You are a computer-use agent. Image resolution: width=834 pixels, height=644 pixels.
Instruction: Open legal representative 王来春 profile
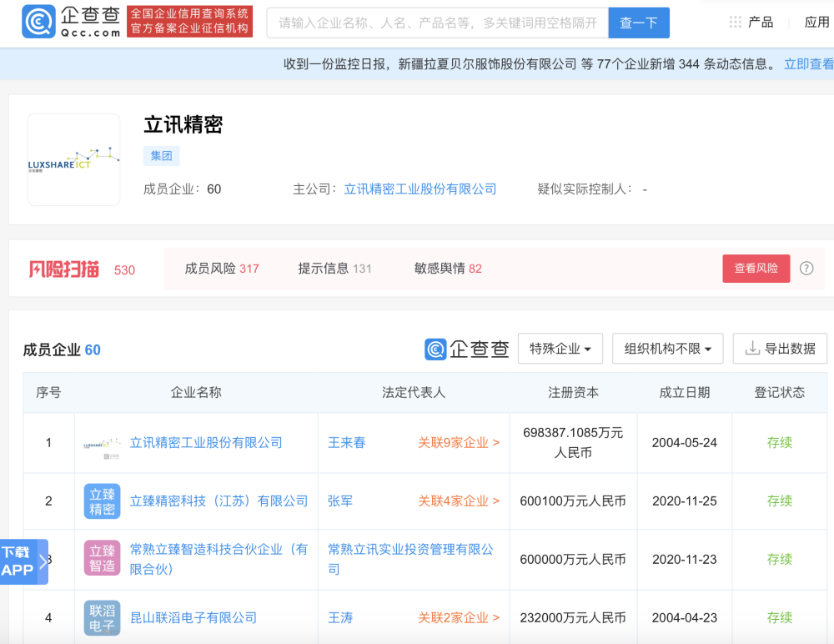[x=347, y=443]
